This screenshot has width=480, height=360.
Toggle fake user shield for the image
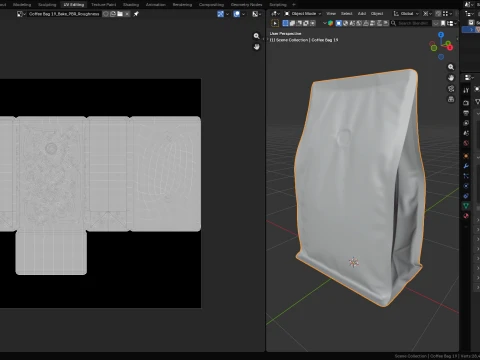point(106,14)
